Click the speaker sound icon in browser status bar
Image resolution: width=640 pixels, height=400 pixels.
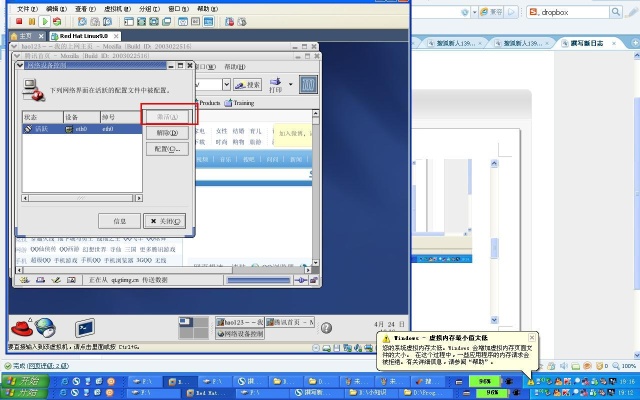(564, 366)
